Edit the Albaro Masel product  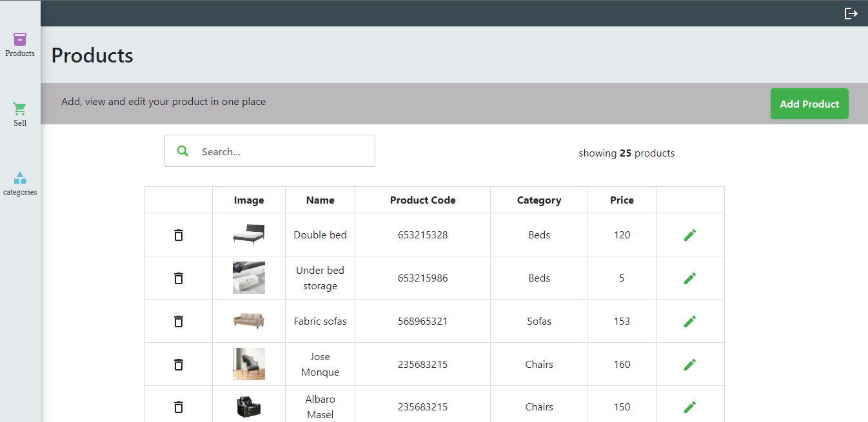tap(690, 407)
